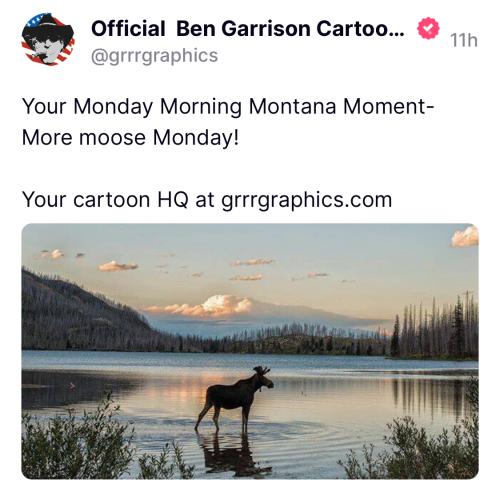Follow the grrrgraphics.com link in post

(x=306, y=200)
